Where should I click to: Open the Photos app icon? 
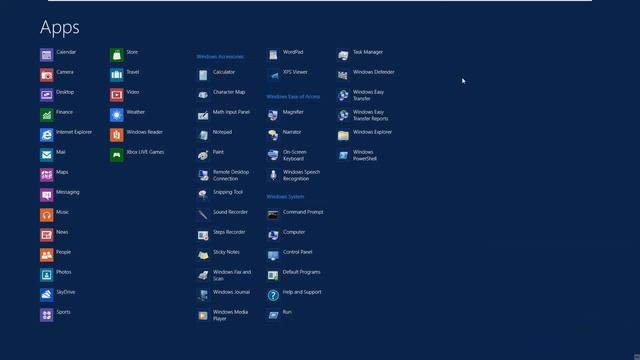click(x=47, y=275)
